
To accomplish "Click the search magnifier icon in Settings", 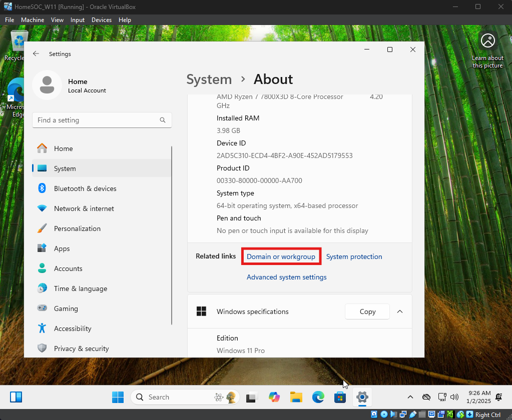I will point(163,120).
